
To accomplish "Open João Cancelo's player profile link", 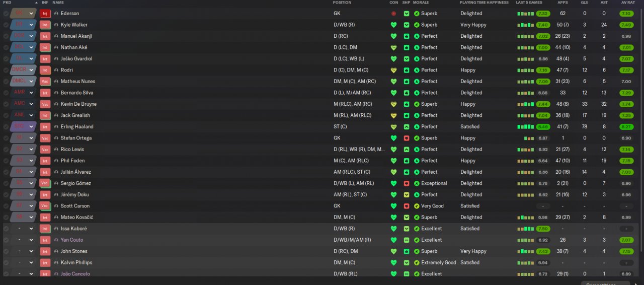I will click(75, 274).
